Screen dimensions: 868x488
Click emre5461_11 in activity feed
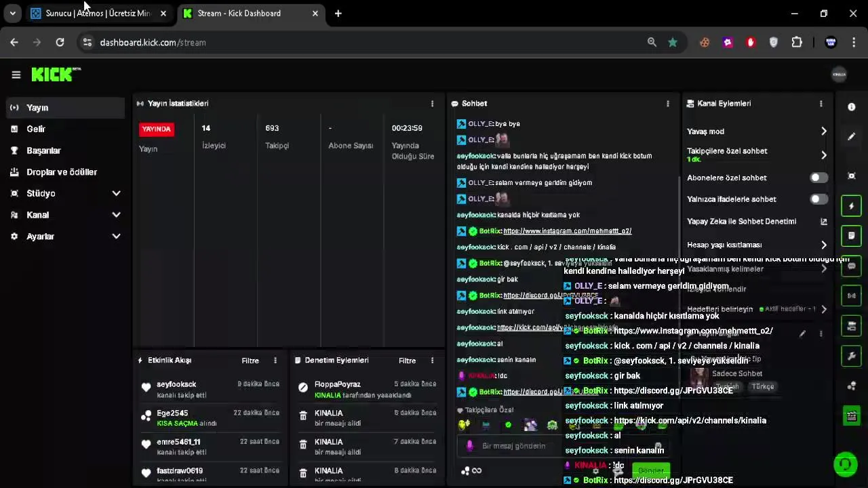(178, 442)
